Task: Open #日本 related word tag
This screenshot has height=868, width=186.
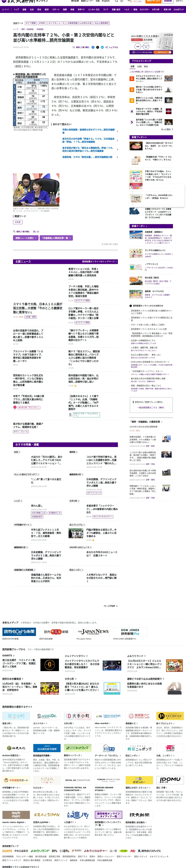Action: click(18, 222)
